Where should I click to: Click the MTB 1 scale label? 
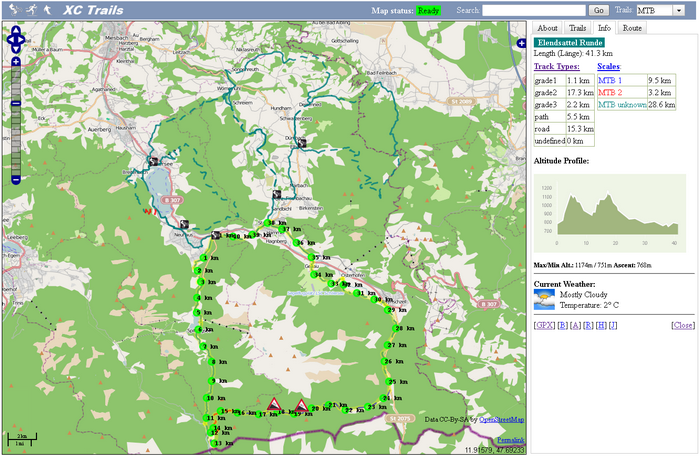(610, 80)
